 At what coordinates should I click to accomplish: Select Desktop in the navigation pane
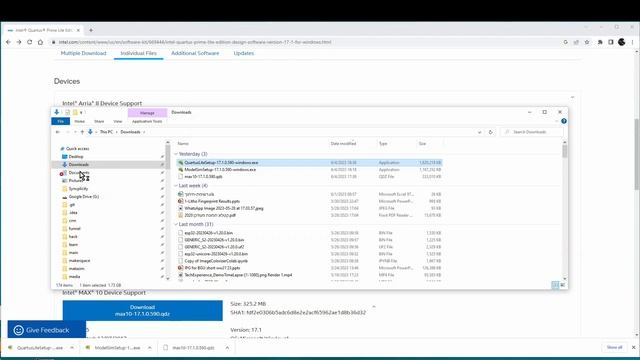[x=76, y=157]
